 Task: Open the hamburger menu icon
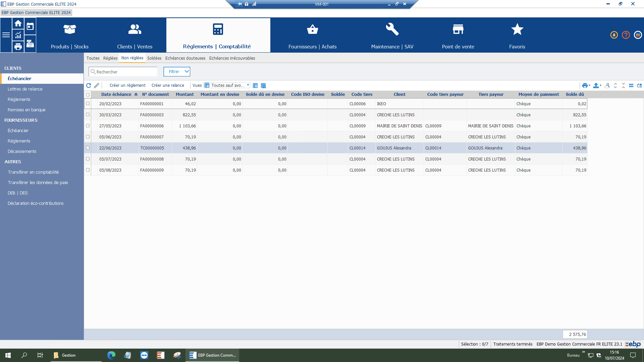click(6, 35)
